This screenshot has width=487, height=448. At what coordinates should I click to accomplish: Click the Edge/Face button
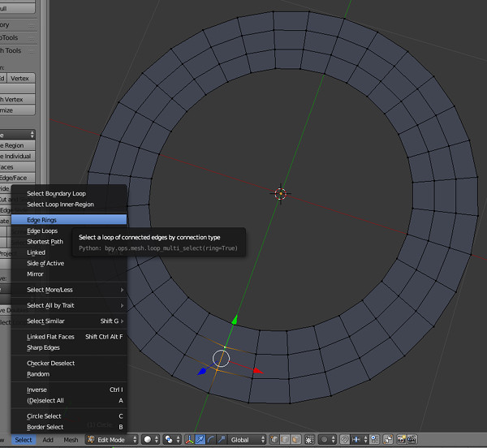coord(17,178)
